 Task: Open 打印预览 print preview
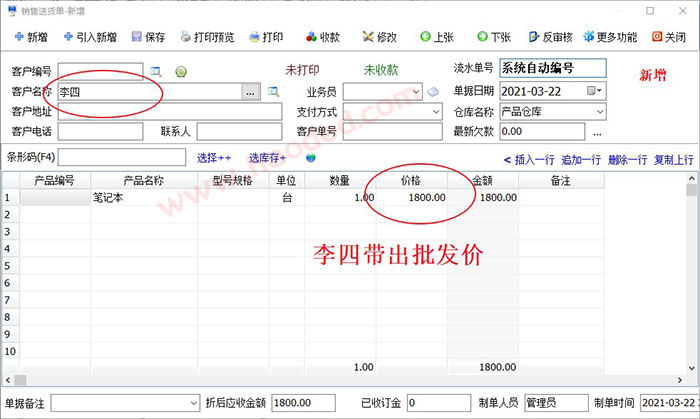tap(207, 37)
